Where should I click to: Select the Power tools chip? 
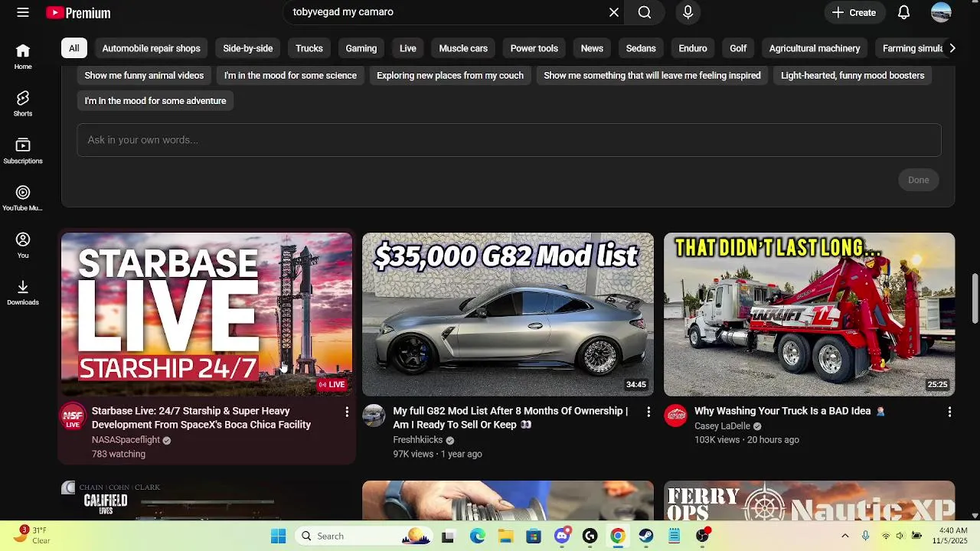click(x=534, y=48)
